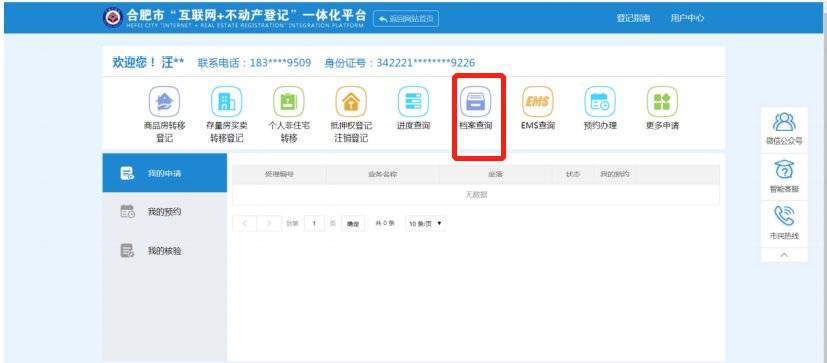Viewport: 827px width, 363px height.
Task: Expand the 10条/页 page size dropdown
Action: (425, 224)
